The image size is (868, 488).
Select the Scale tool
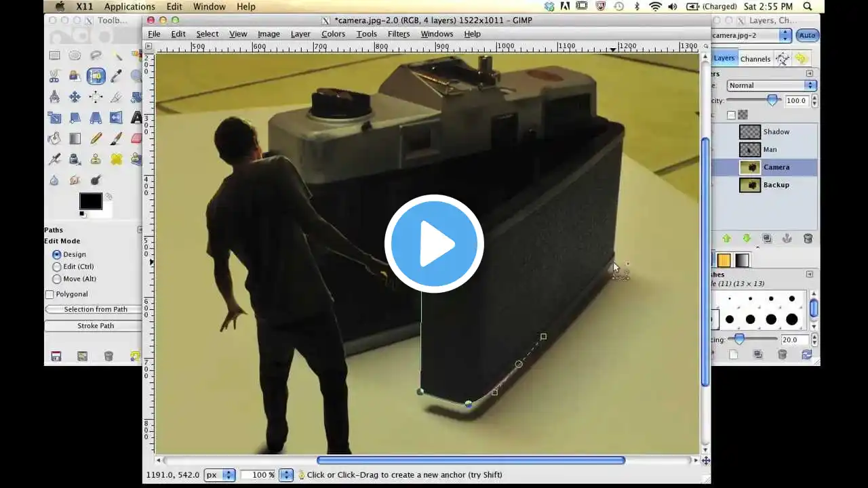(54, 118)
